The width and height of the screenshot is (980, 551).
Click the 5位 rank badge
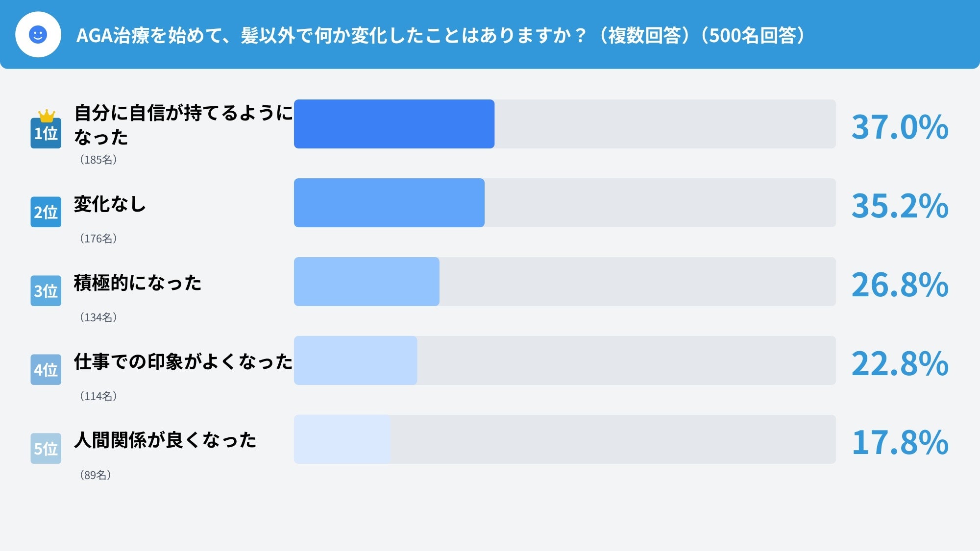46,449
